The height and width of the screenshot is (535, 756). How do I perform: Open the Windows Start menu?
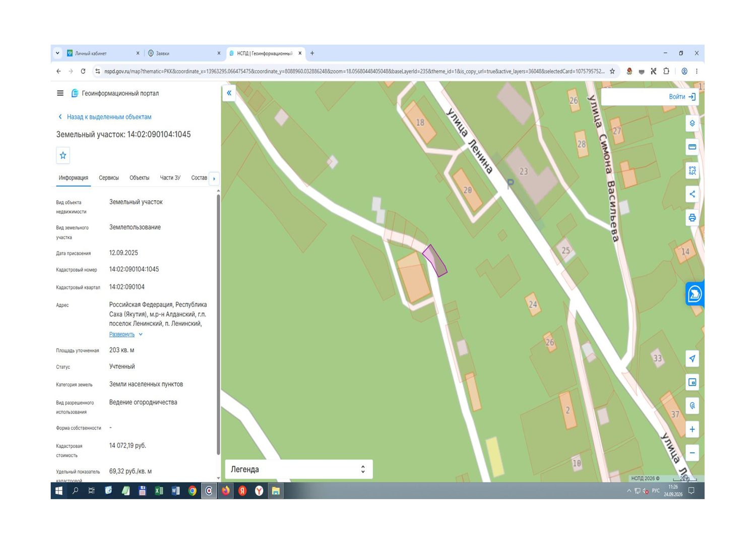tap(59, 491)
